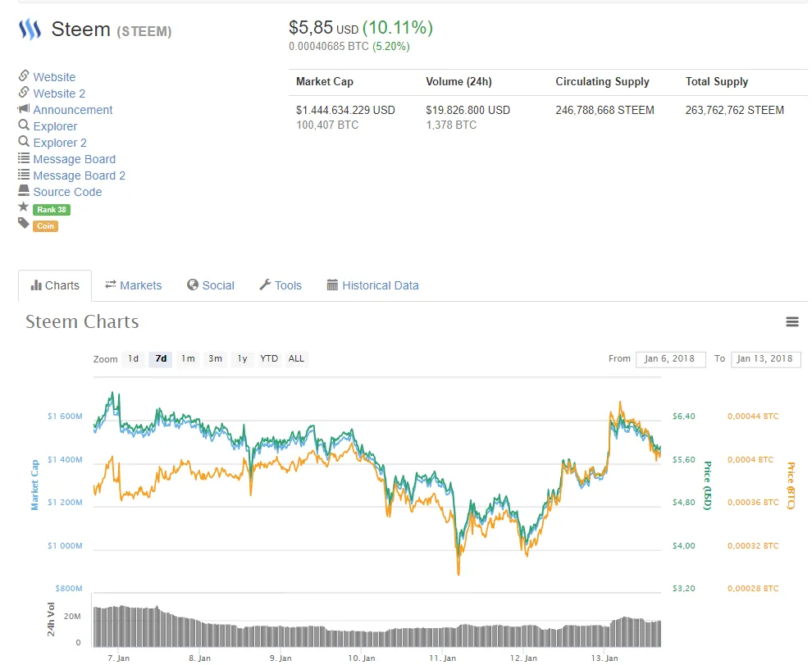Click the tag icon beside Coin

23,224
